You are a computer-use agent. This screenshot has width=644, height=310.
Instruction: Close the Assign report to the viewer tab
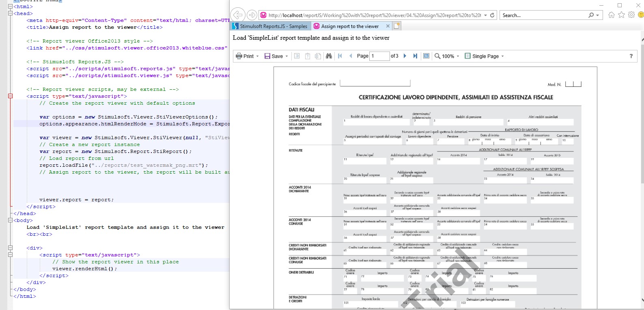[x=388, y=26]
